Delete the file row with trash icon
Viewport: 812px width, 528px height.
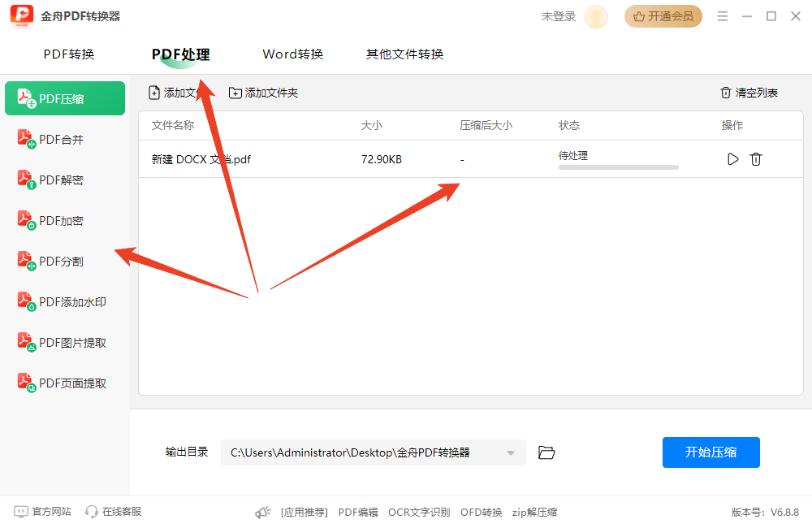[x=756, y=159]
